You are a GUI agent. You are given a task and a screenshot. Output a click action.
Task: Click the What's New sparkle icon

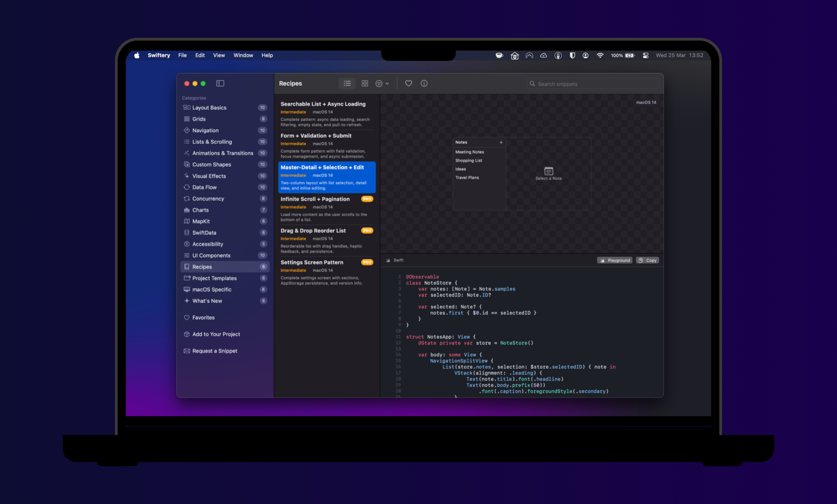(x=187, y=301)
